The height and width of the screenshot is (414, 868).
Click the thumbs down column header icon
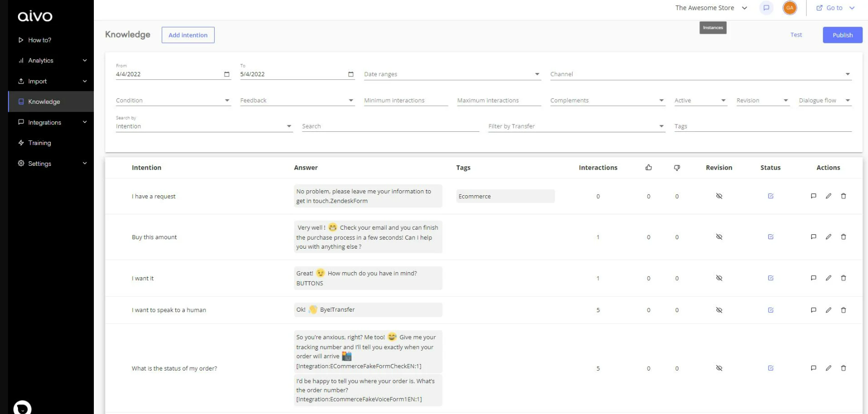[677, 168]
